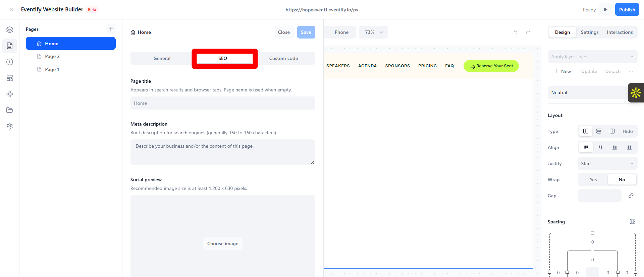Open the Design tab

tap(562, 32)
